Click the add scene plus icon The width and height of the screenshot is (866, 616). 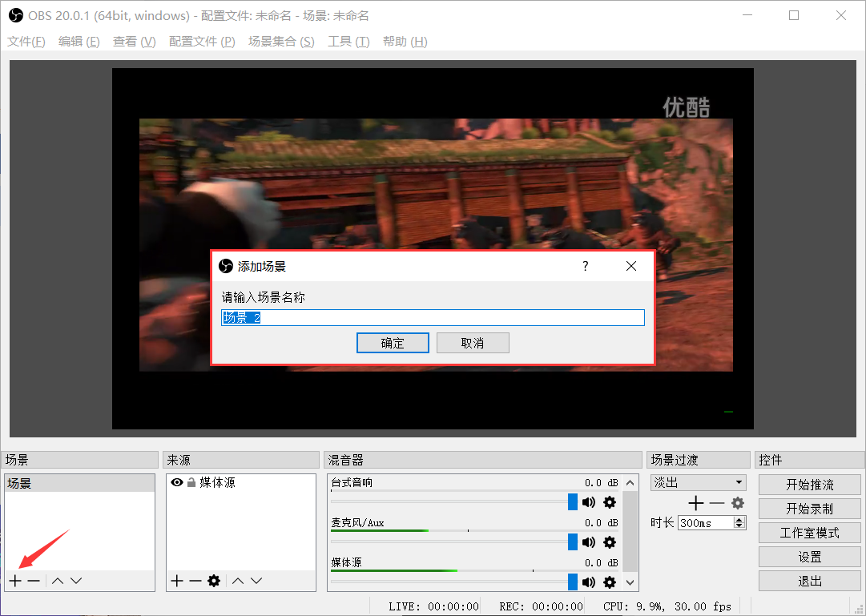click(x=15, y=581)
